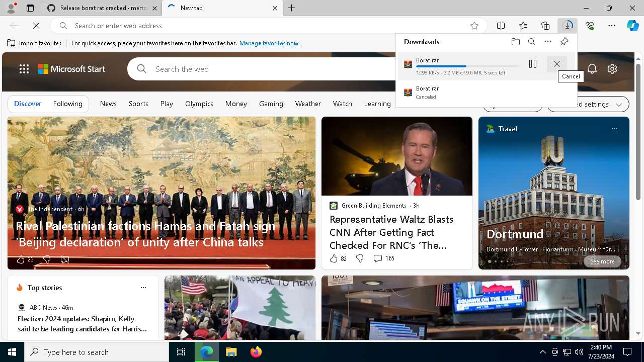Toggle Split screen icon

501,26
